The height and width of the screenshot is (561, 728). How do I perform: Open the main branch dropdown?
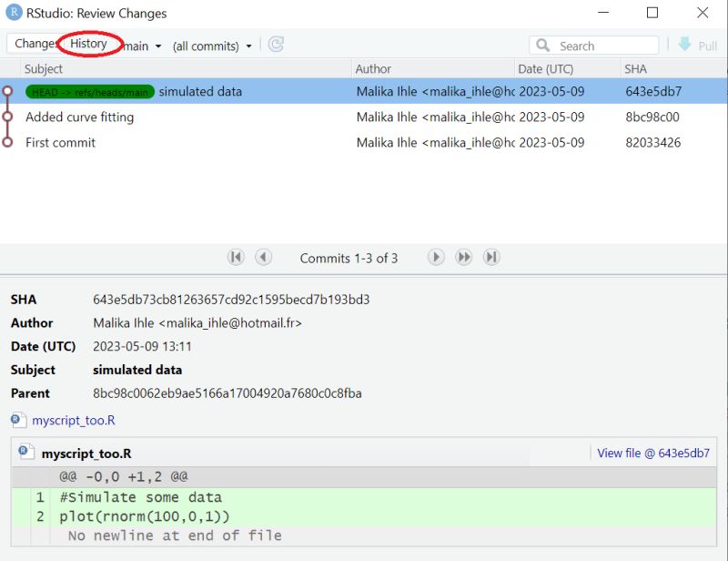pyautogui.click(x=143, y=46)
